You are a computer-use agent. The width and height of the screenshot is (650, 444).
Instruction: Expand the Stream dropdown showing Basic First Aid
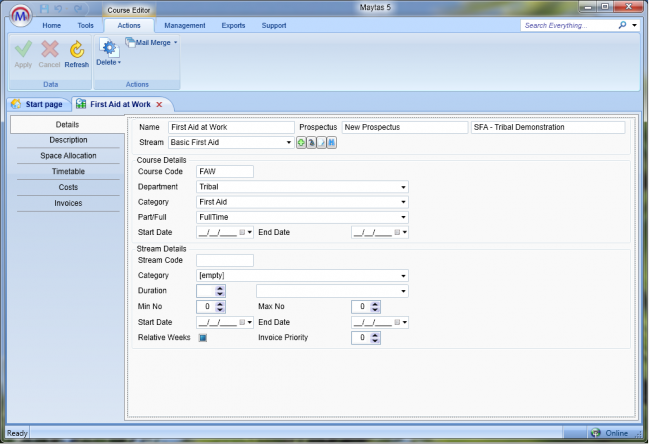click(x=288, y=143)
